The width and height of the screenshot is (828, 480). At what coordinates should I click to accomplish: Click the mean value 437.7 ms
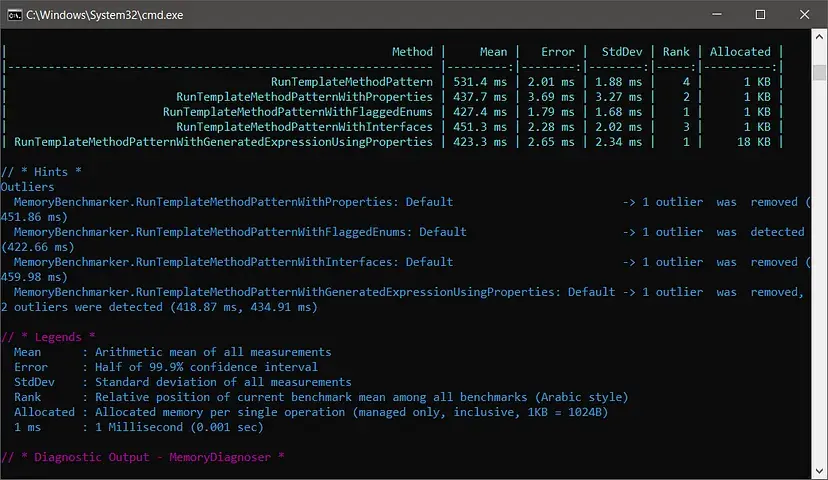click(x=480, y=97)
